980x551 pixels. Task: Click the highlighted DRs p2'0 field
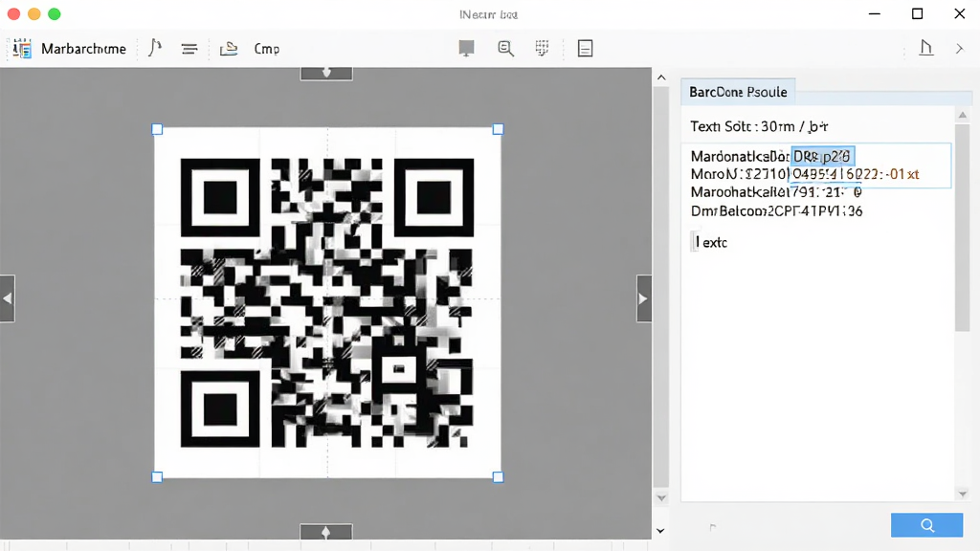click(822, 156)
